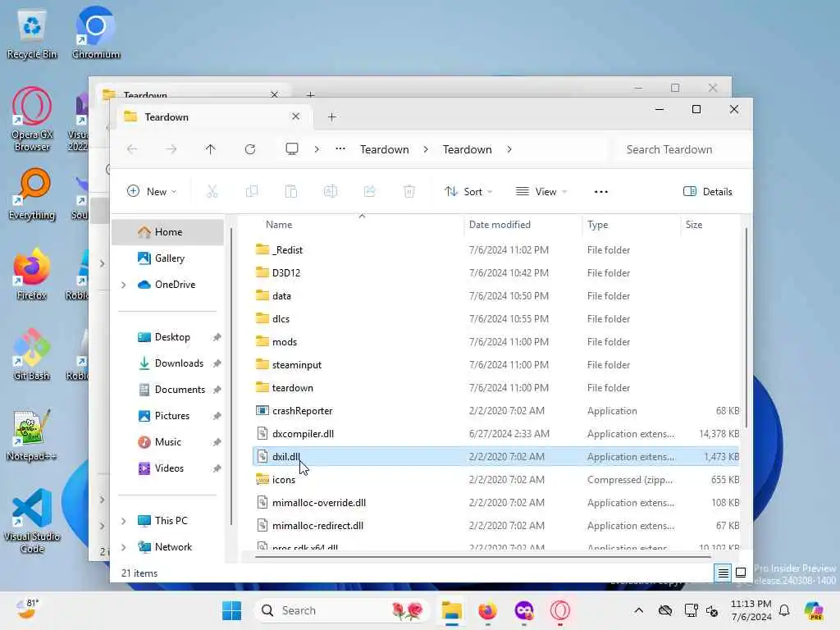Screen dimensions: 840x630
Task: Go back with the left arrow
Action: (132, 149)
